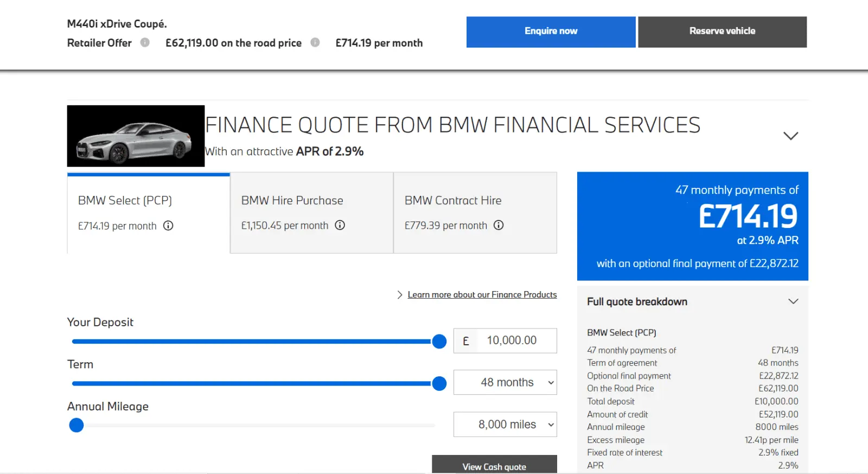Click arrow icon before Learn more link

click(x=400, y=295)
